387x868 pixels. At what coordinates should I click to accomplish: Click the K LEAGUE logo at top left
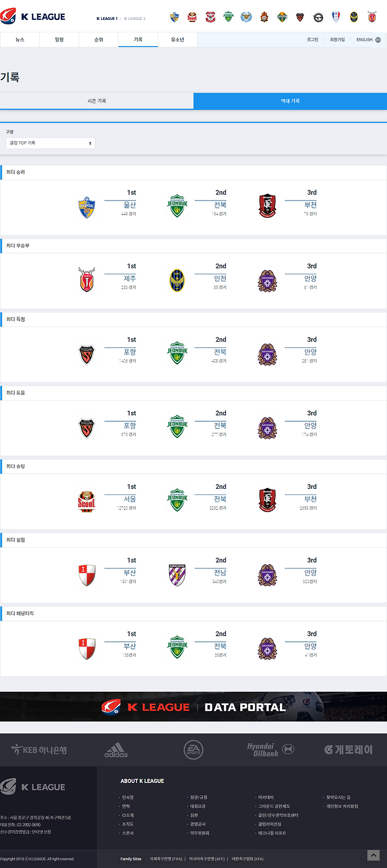33,17
